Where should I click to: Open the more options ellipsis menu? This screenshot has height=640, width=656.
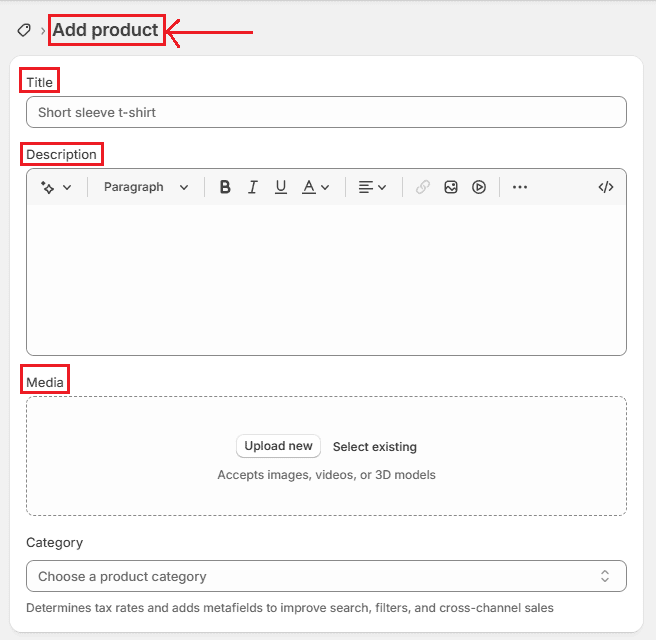520,187
